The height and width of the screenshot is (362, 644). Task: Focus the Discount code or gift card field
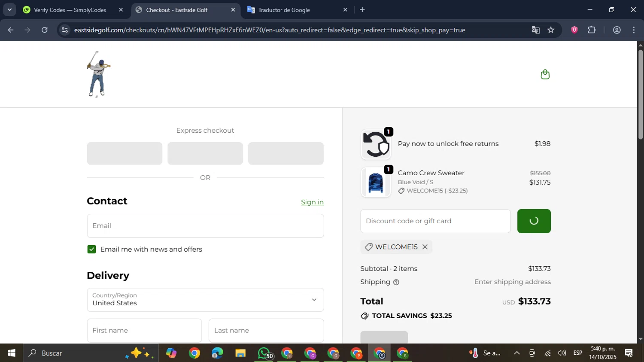(x=435, y=221)
